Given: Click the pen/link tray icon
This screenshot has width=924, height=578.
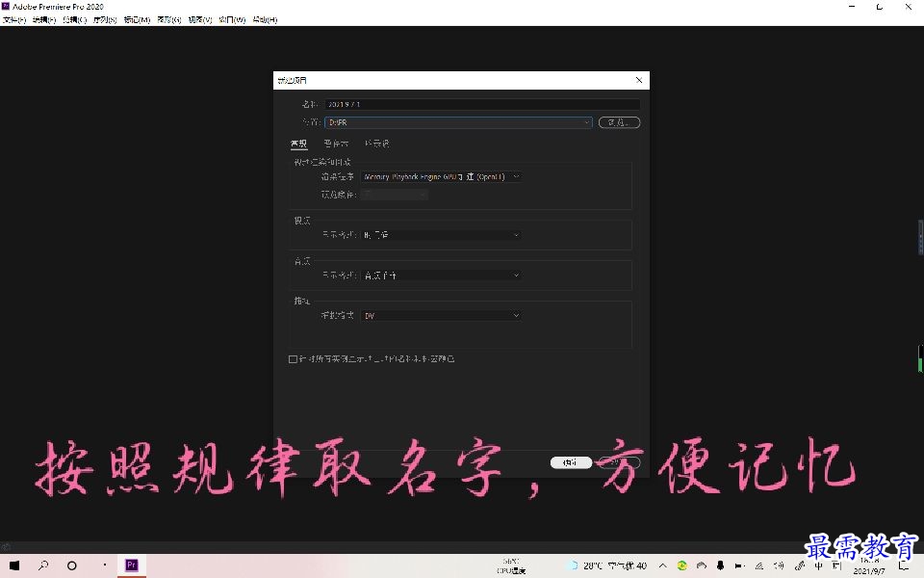Looking at the screenshot, I should [x=799, y=565].
